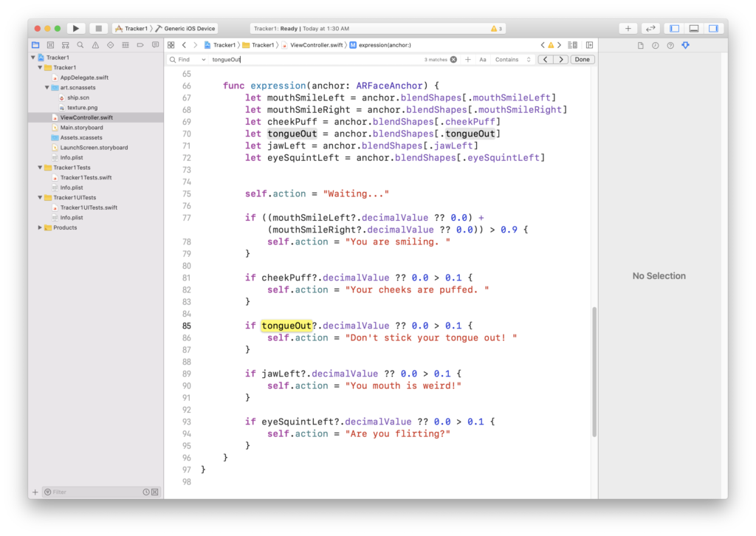Viewport: 756px width, 536px height.
Task: Go to next find match
Action: [x=561, y=59]
